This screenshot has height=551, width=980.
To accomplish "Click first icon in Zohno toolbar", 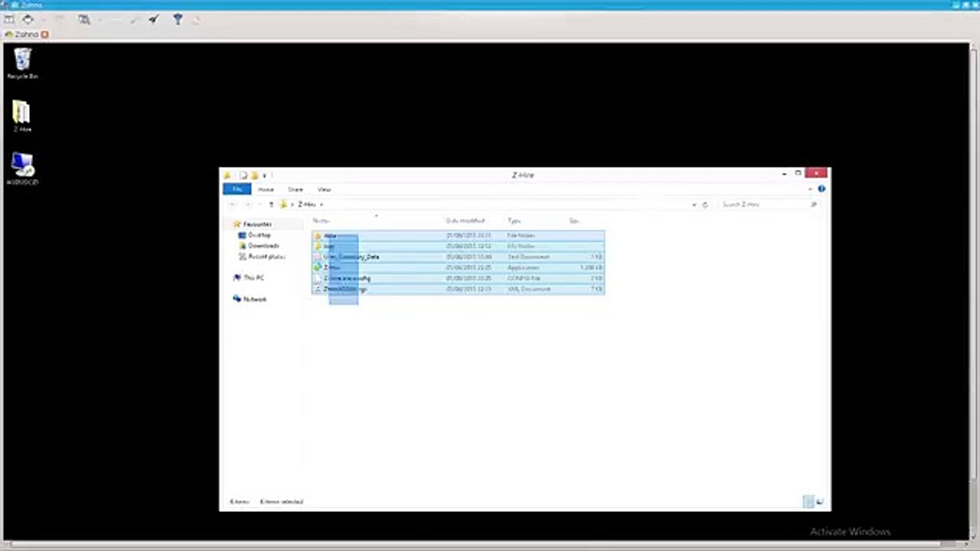I will (x=10, y=19).
